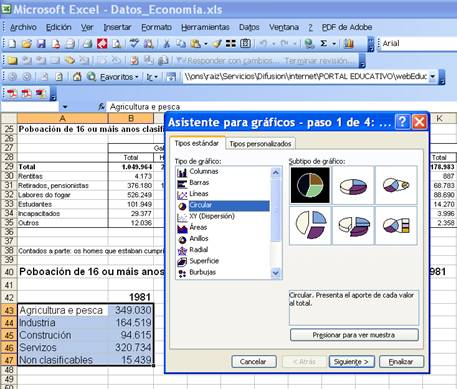Screen dimensions: 457x389
Task: Click the Finalizar button
Action: pyautogui.click(x=401, y=362)
